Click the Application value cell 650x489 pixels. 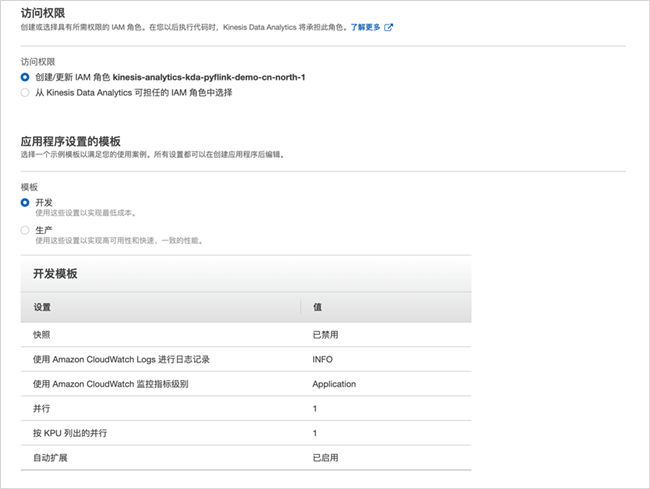(x=334, y=384)
